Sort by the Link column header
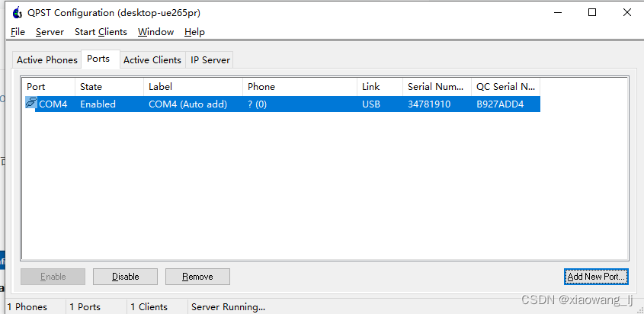Viewport: 644px width, 314px height. point(380,87)
